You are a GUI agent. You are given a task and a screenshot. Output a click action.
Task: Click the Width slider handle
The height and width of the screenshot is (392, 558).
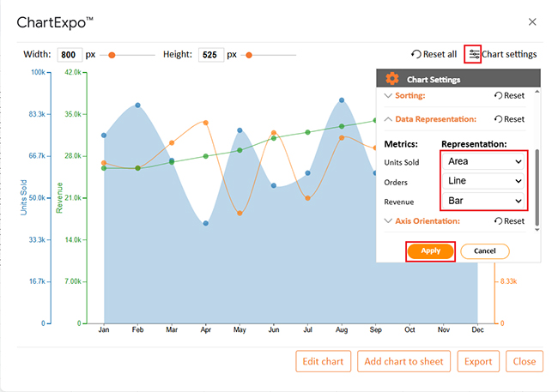(112, 55)
